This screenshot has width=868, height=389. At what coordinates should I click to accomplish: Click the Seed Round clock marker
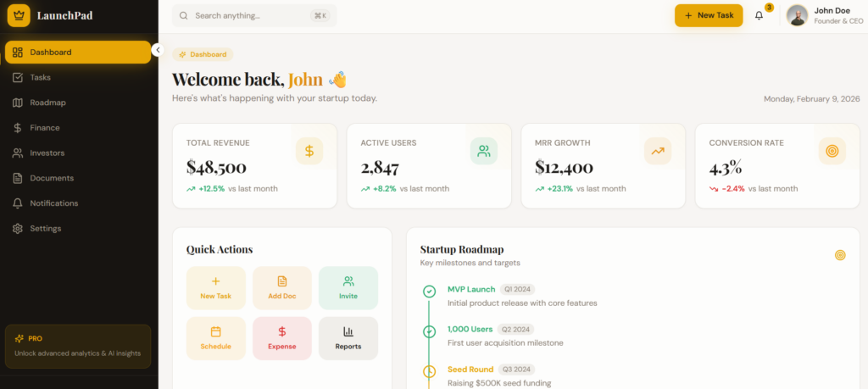coord(429,371)
